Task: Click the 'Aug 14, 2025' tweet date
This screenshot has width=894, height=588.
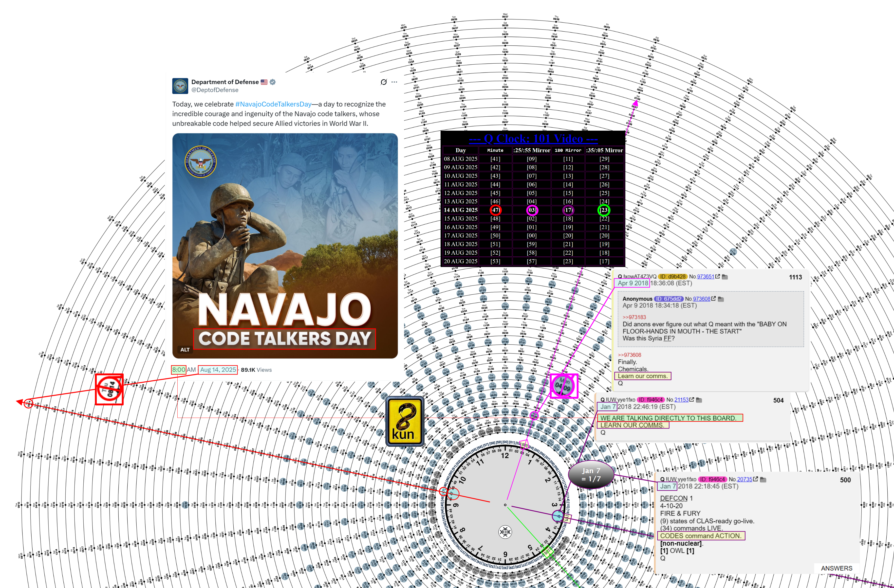Action: (x=218, y=370)
